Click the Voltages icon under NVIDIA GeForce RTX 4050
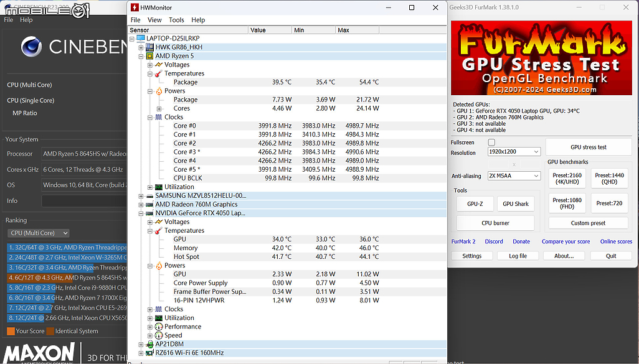 [x=159, y=222]
